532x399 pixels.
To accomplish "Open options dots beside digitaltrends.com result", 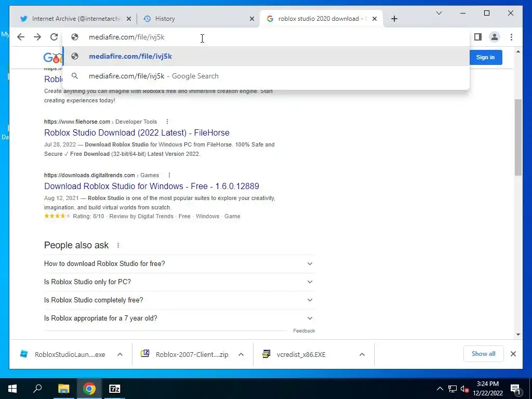I will [169, 175].
